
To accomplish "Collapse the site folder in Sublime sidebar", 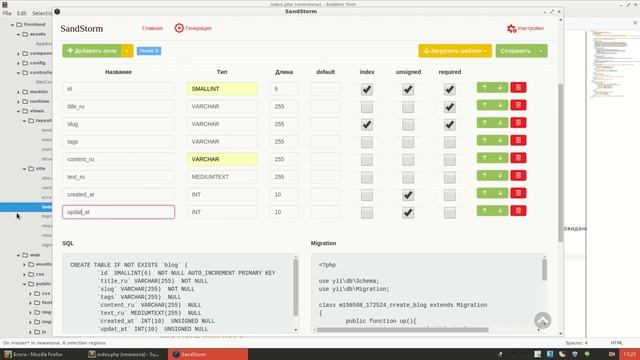I will [24, 169].
